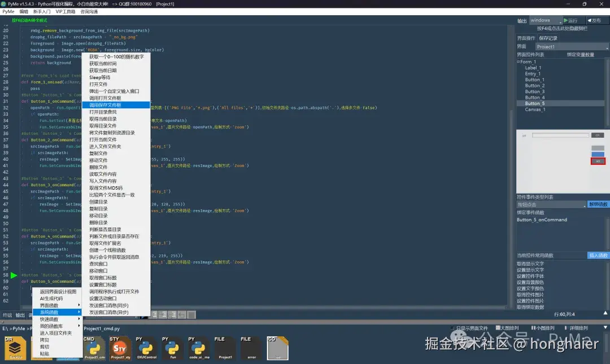Hide sidebar via 按F4或点击此处隐藏侧栏
Viewport: 610px width, 364px height.
point(562,28)
